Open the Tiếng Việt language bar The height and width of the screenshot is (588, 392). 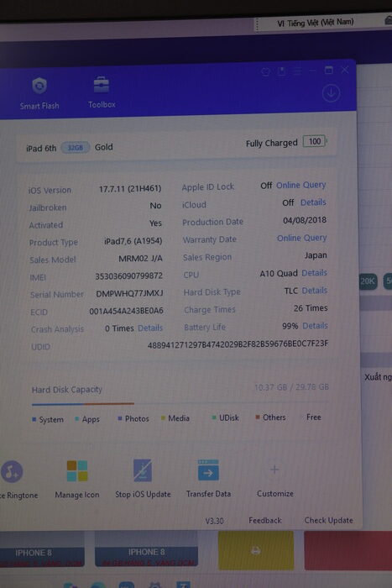[x=315, y=23]
